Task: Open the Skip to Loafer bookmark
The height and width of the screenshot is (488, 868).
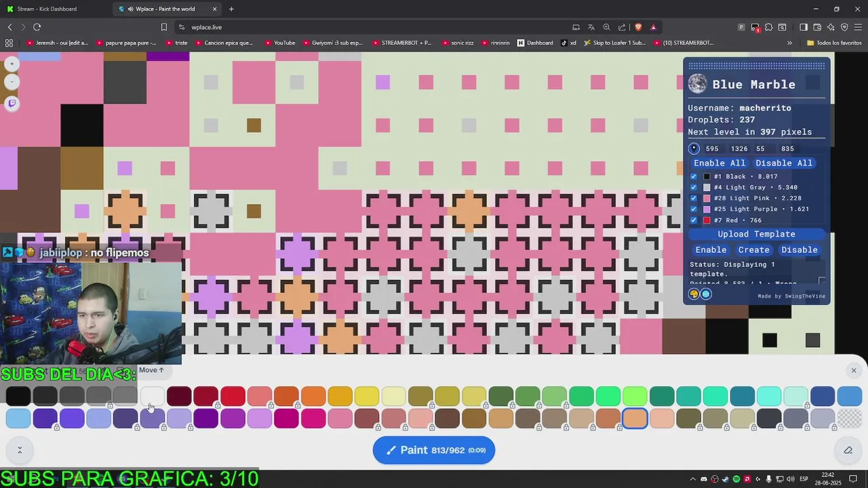Action: (x=614, y=43)
